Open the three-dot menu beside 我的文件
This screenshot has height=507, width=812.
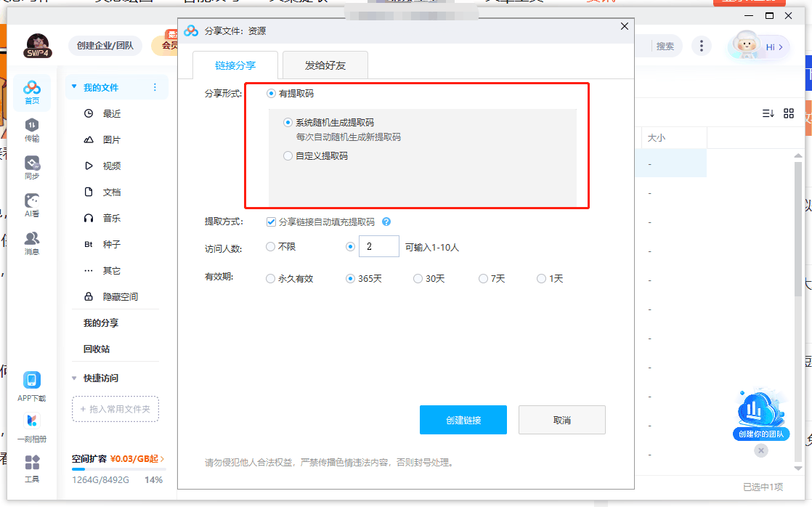[x=155, y=86]
